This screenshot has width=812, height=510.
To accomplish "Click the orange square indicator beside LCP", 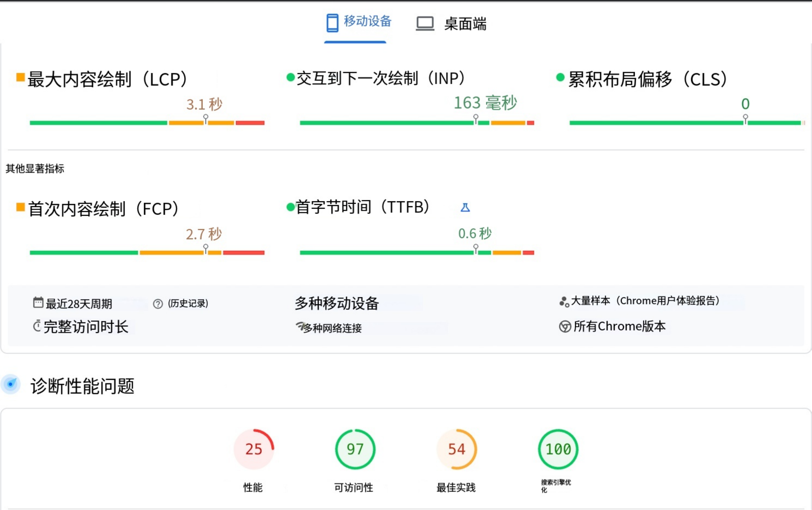I will 20,77.
